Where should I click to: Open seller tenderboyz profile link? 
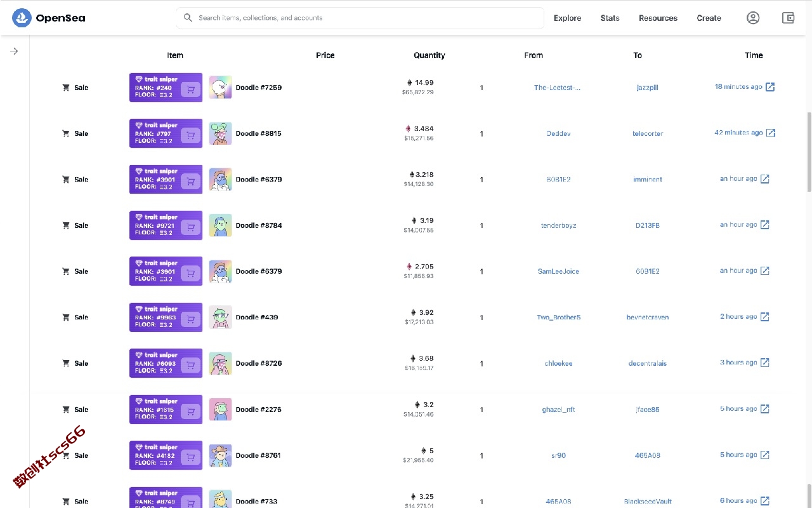(x=559, y=225)
